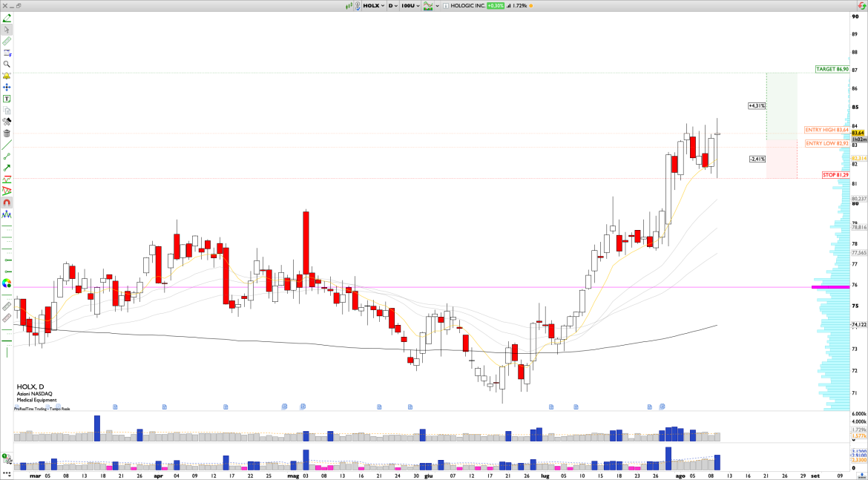Create an alert with the bell icon

(x=7, y=76)
